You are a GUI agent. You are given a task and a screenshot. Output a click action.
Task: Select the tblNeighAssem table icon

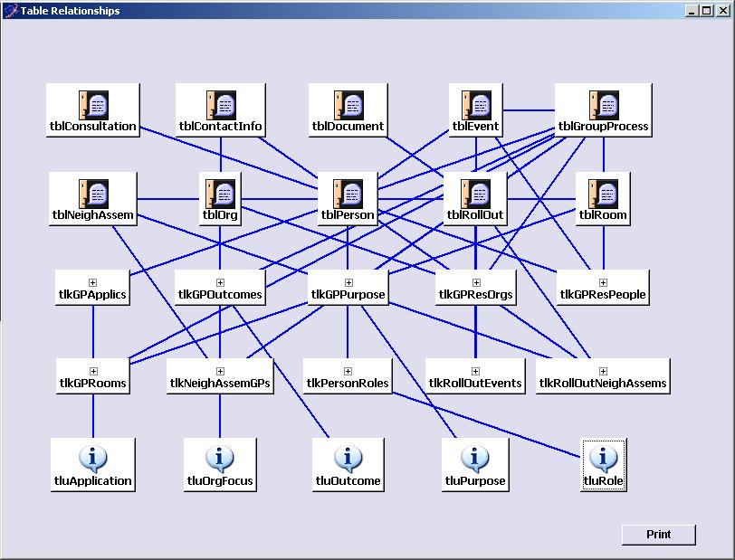(92, 193)
